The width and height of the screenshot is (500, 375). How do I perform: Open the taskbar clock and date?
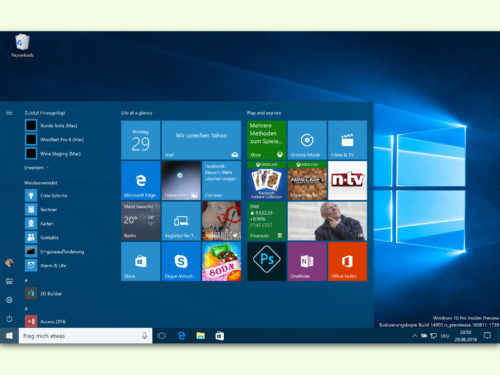tap(465, 336)
